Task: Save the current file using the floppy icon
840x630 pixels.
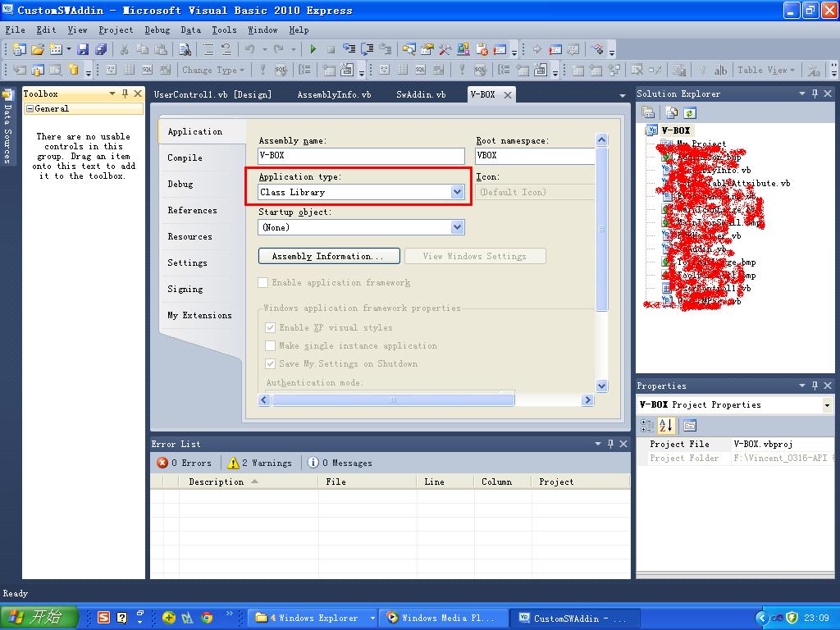Action: coord(83,50)
